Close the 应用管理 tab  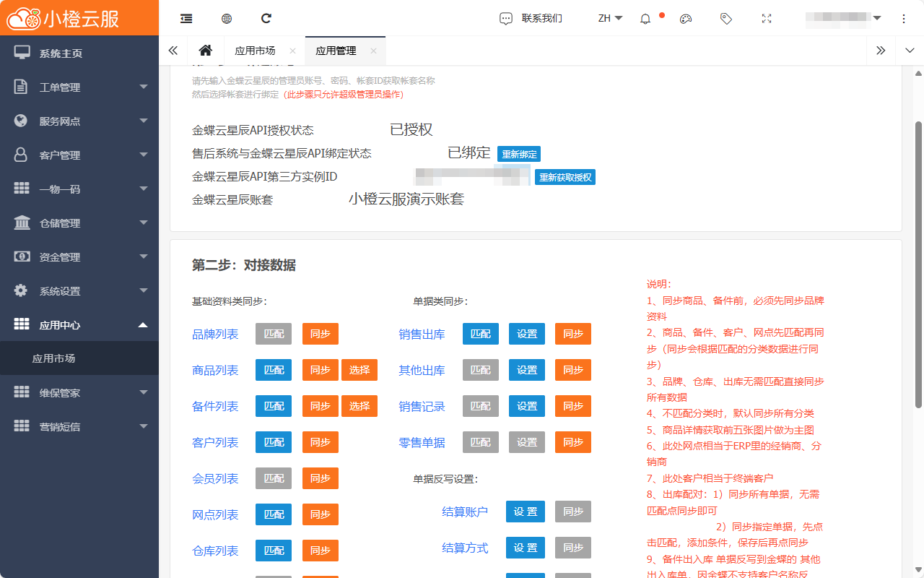[x=373, y=51]
